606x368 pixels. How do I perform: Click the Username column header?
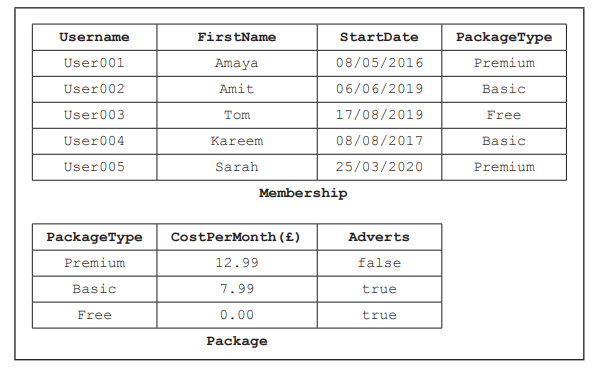(94, 37)
